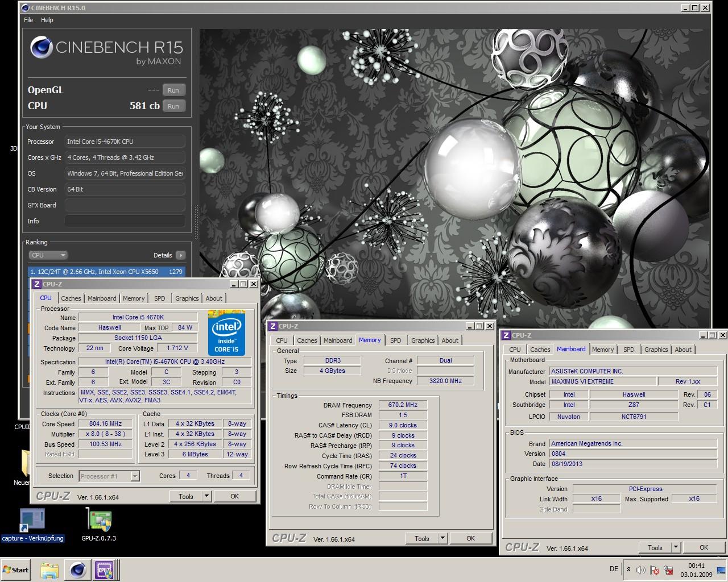This screenshot has width=728, height=582.
Task: Click Tools button in left CPU-Z window
Action: tap(186, 496)
